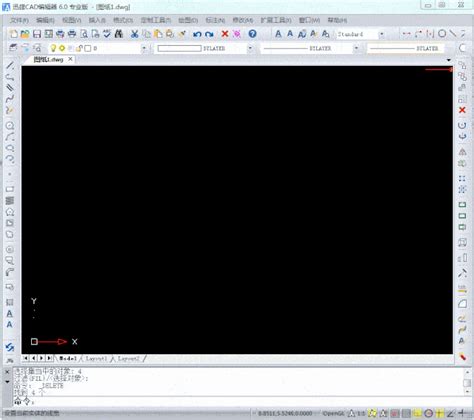Expand the BYLAYER linetype dropdown arrow
This screenshot has height=420, width=474.
(356, 48)
